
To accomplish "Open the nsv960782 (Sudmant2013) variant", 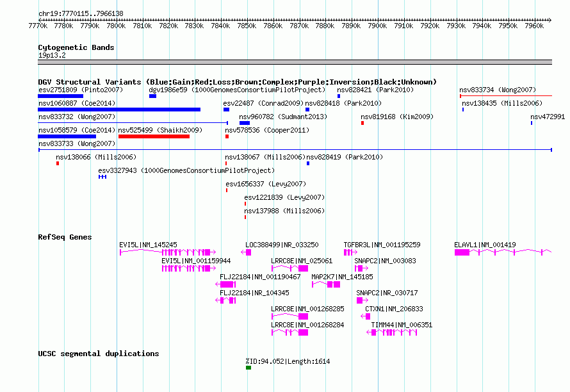I will 283,117.
